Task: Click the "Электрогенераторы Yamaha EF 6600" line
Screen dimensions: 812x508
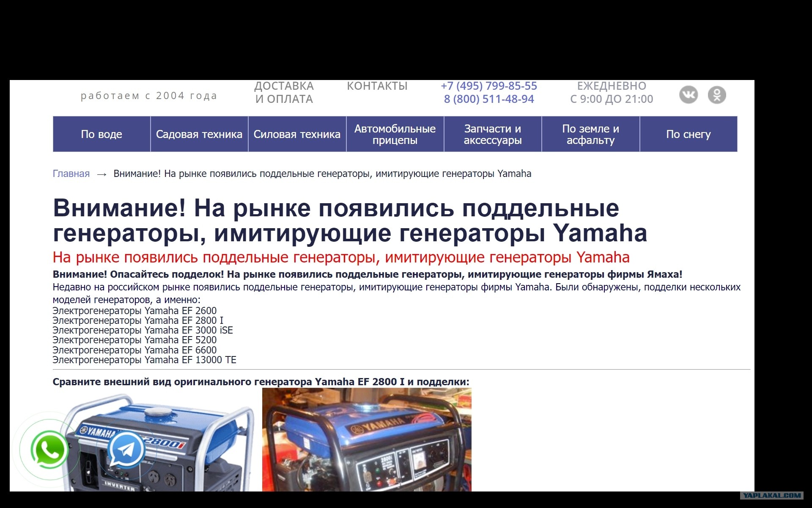Action: [x=134, y=350]
